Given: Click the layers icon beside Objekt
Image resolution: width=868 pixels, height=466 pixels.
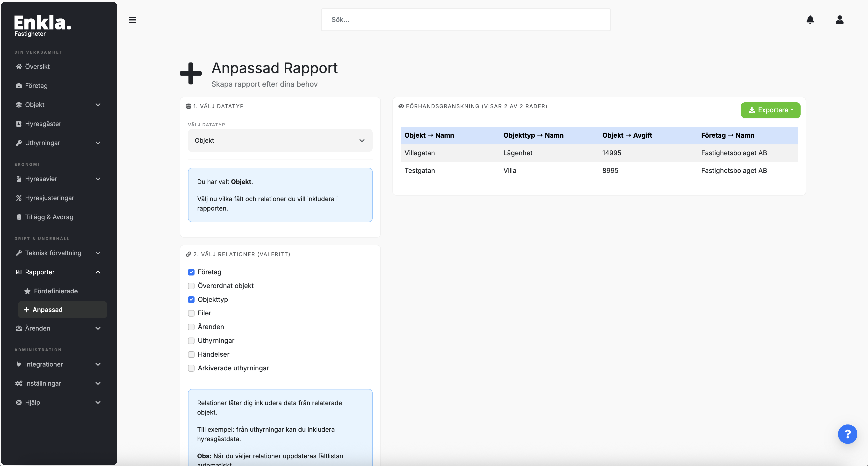Looking at the screenshot, I should click(x=19, y=105).
